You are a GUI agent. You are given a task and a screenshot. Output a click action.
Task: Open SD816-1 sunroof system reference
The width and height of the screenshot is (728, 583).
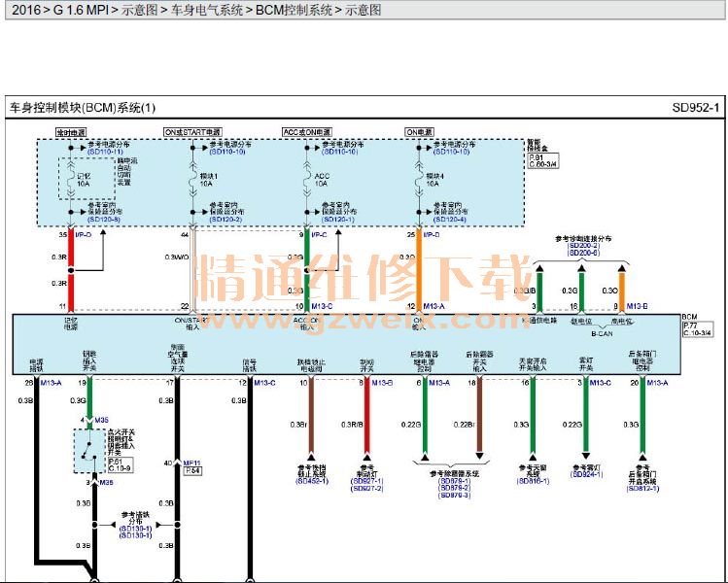pyautogui.click(x=533, y=481)
